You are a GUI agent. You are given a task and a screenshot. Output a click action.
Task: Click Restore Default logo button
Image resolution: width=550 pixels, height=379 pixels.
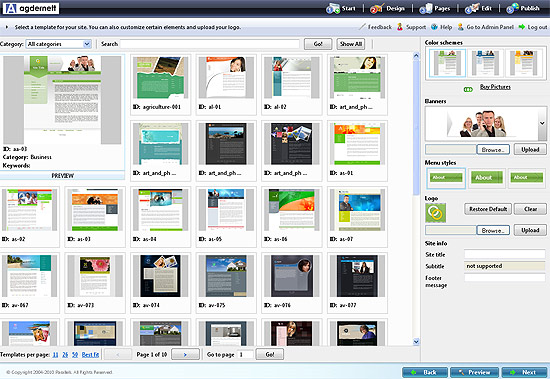[x=488, y=209]
